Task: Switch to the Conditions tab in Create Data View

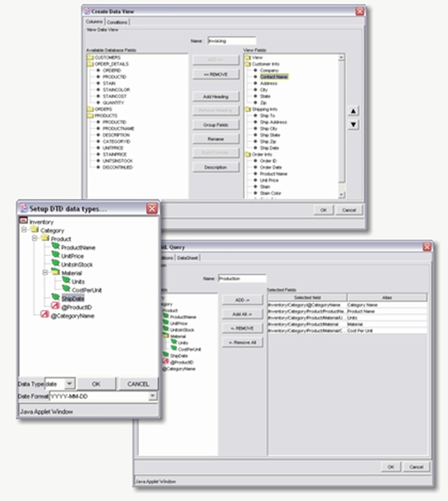Action: pyautogui.click(x=119, y=23)
